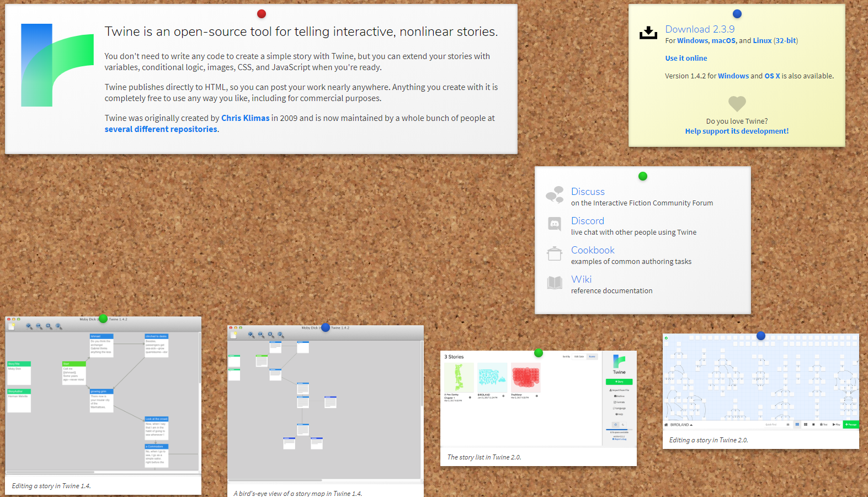This screenshot has width=868, height=497.
Task: Open Version 1.4.2 OS X download link
Action: point(772,76)
